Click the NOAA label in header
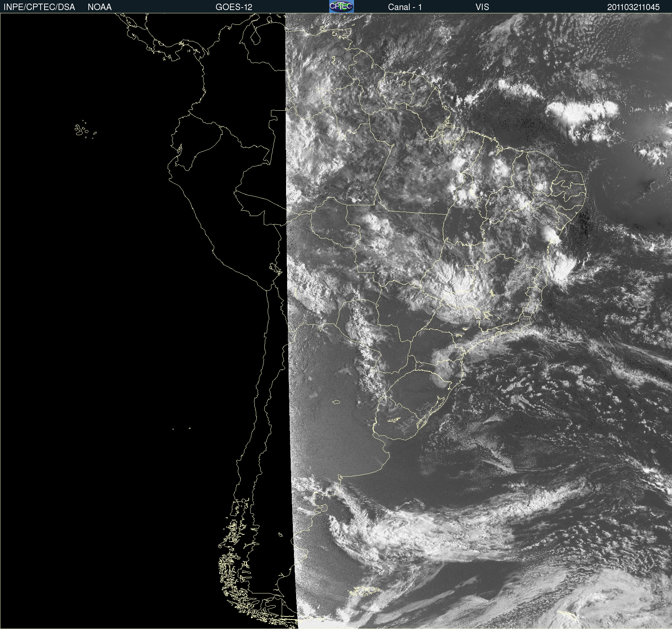 click(x=100, y=7)
